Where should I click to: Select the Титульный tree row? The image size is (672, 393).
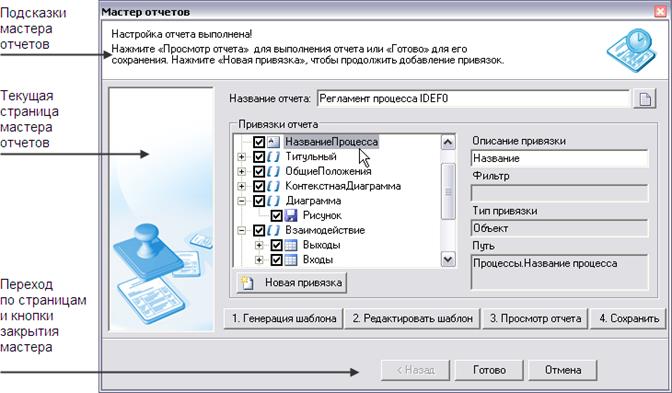pyautogui.click(x=311, y=157)
